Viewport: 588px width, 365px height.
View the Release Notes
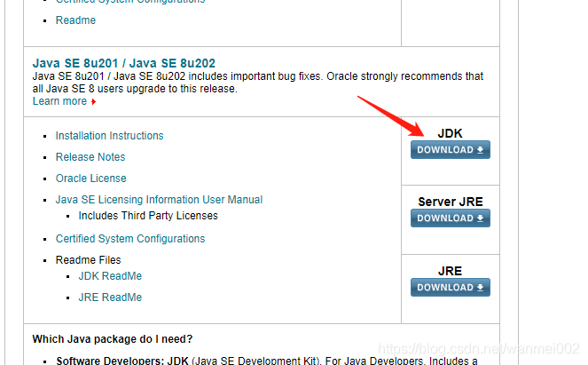(x=90, y=157)
